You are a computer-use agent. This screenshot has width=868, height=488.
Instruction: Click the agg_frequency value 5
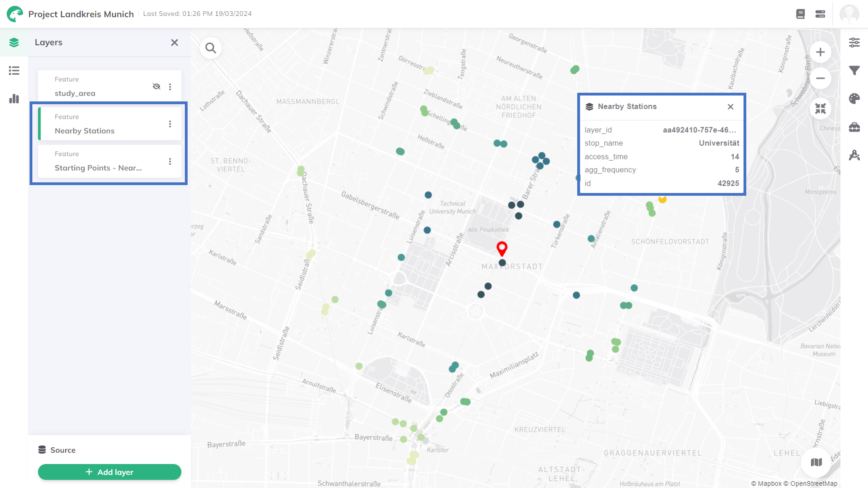[x=737, y=170]
